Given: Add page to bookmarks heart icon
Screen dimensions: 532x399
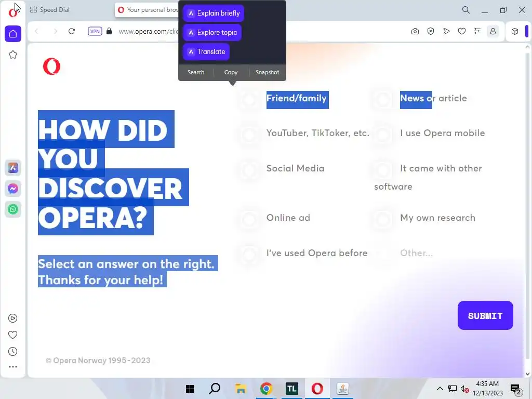Looking at the screenshot, I should pos(462,31).
